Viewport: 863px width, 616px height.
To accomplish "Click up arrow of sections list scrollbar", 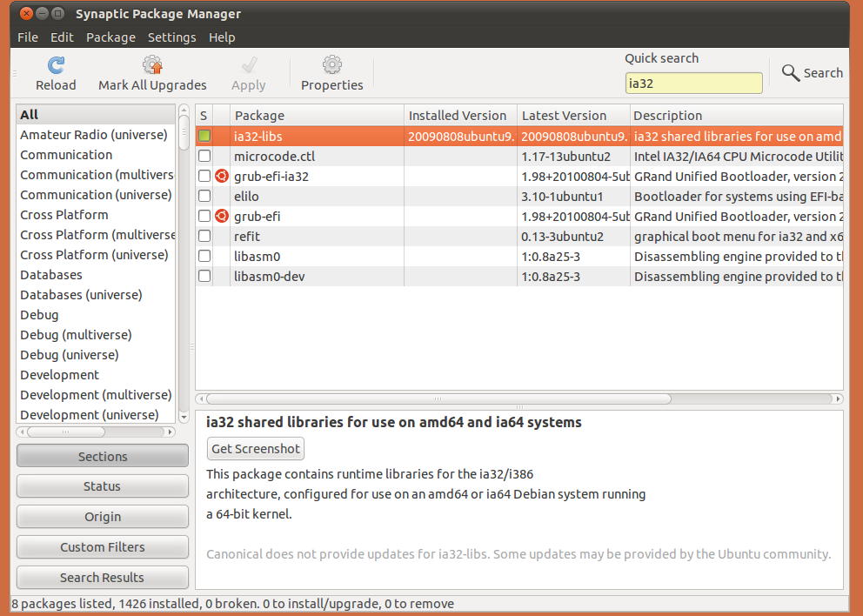I will tap(184, 110).
